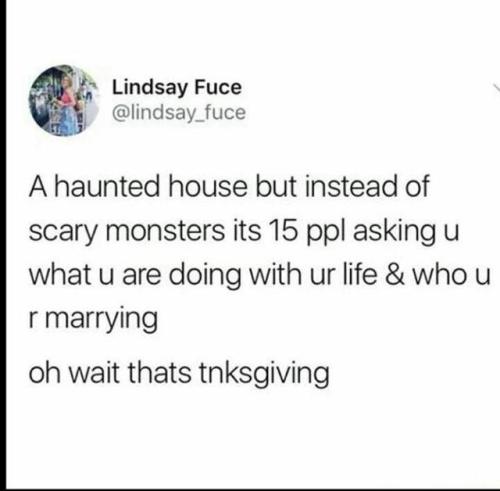This screenshot has height=491, width=500.
Task: Open Lindsay Fuce's round profile picture
Action: click(x=65, y=100)
